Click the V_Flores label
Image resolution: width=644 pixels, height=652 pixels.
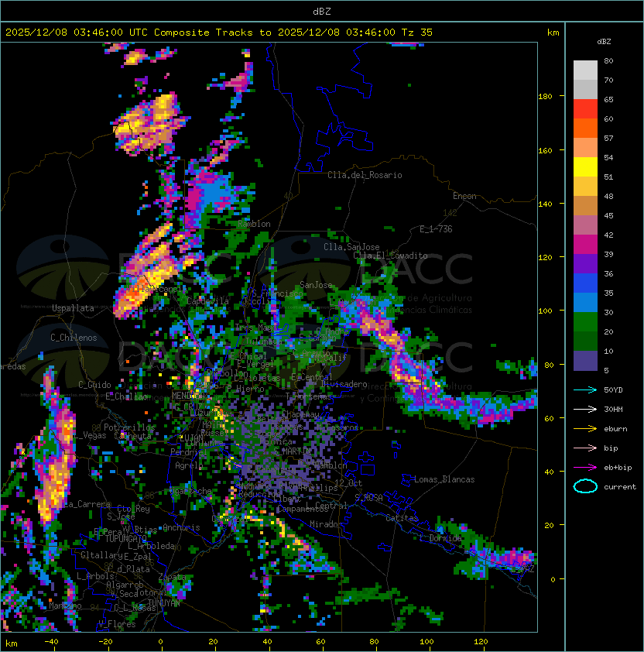pyautogui.click(x=117, y=624)
